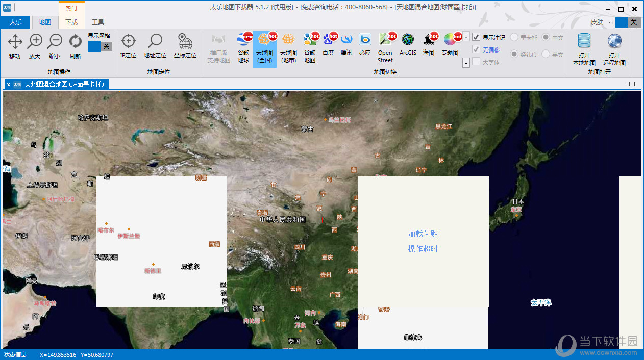
Task: Click X coordinate value in status bar
Action: (58, 355)
